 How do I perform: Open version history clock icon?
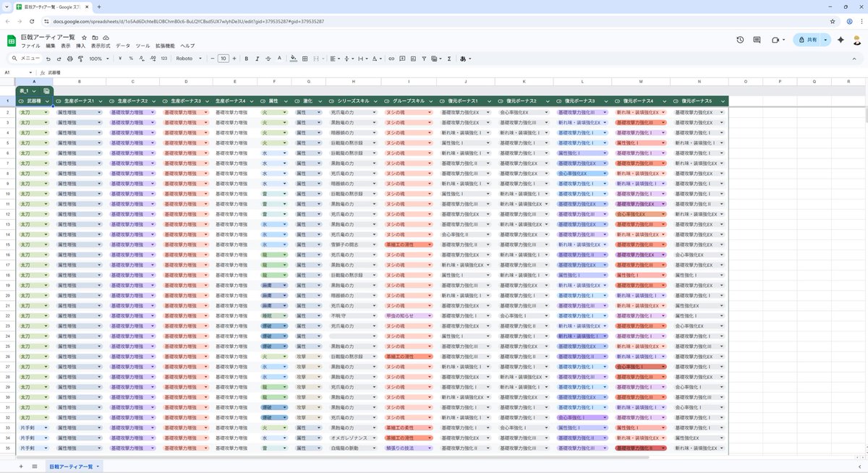[740, 40]
